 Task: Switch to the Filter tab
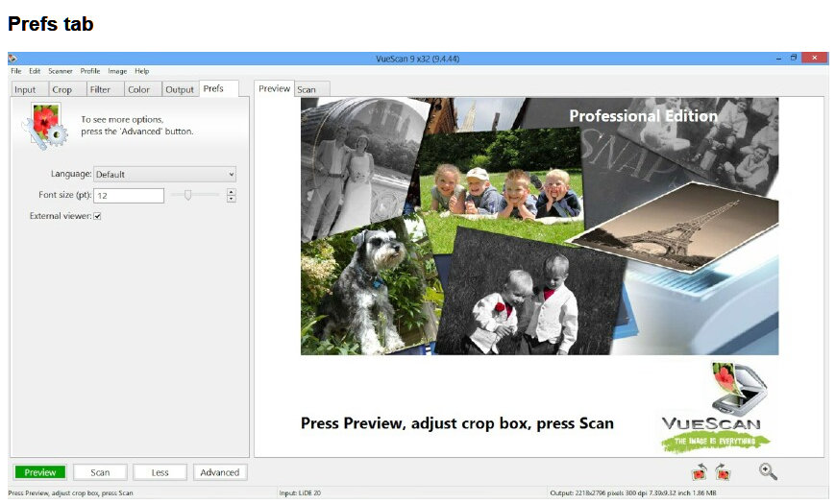coord(100,89)
